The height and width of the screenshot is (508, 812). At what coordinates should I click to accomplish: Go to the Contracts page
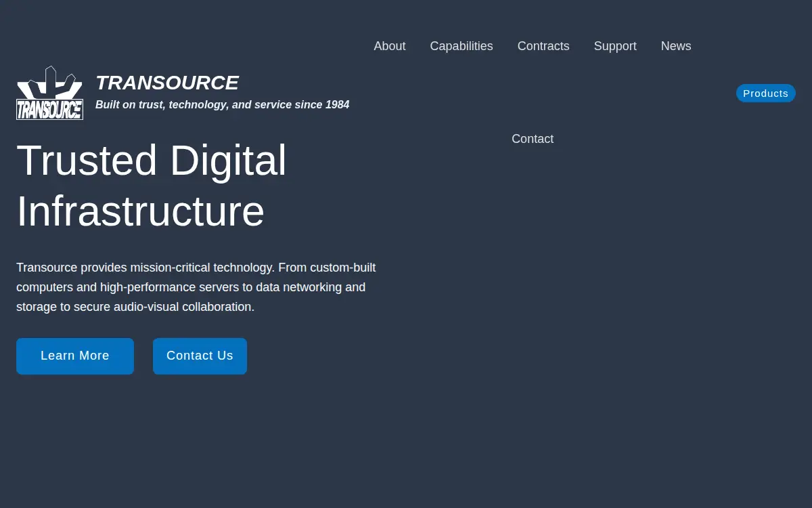[543, 46]
